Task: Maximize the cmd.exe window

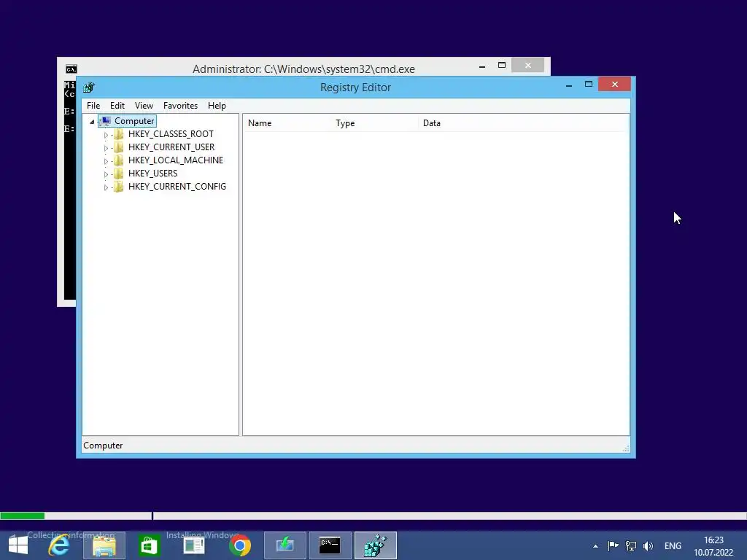Action: pyautogui.click(x=502, y=66)
